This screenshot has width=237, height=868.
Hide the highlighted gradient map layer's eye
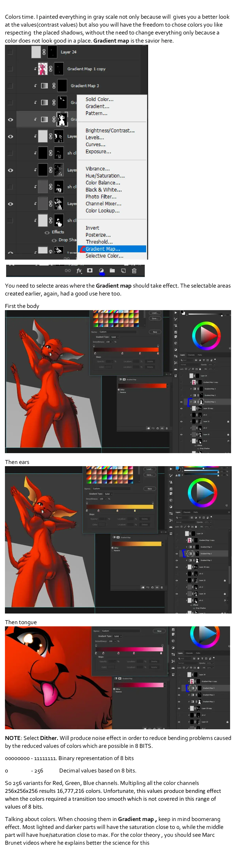click(10, 120)
